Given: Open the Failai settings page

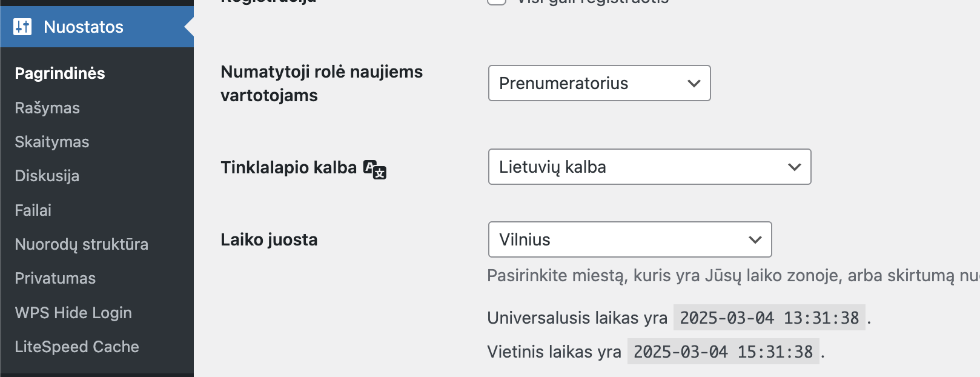Looking at the screenshot, I should tap(33, 210).
